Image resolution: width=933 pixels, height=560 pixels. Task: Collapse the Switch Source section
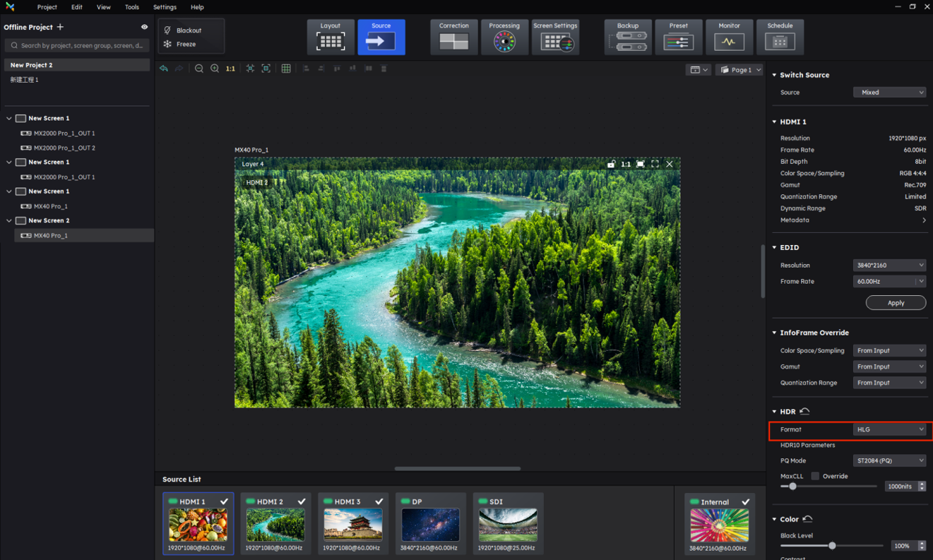click(774, 75)
